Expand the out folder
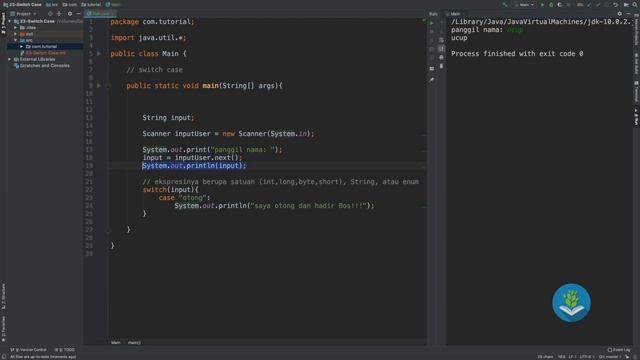The image size is (640, 360). pyautogui.click(x=16, y=34)
